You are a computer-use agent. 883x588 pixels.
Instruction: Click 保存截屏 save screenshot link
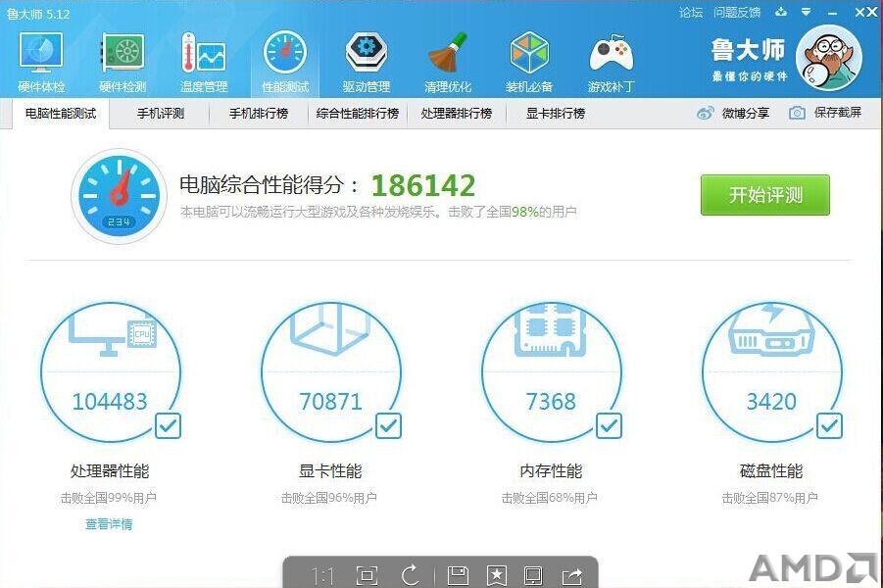[838, 113]
